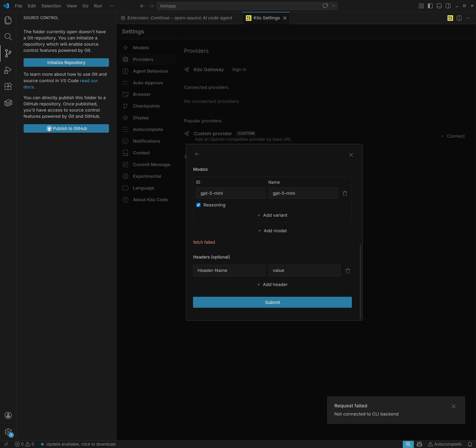Viewport: 476px width, 448px height.
Task: Show errors and warnings in status bar
Action: 25,444
